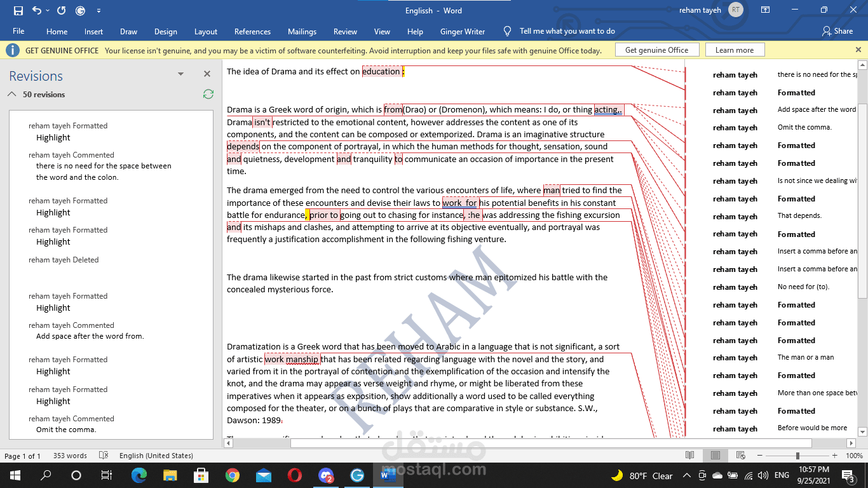Screen dimensions: 868x488
Task: Collapse the 50 revisions summary chevron
Action: pyautogui.click(x=13, y=94)
